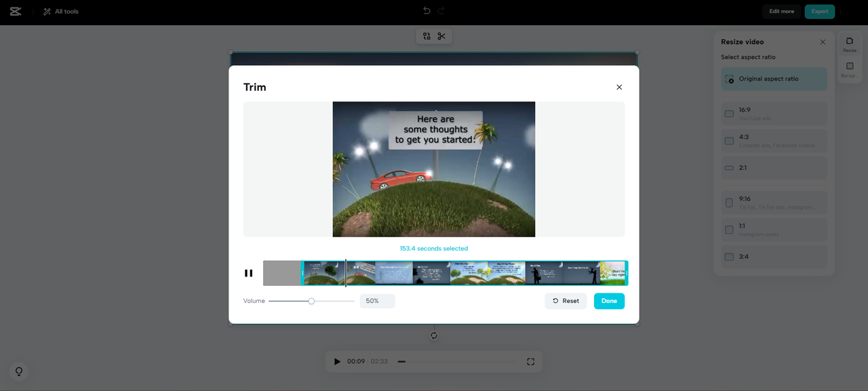Open the All tools menu
Image resolution: width=868 pixels, height=391 pixels.
click(60, 11)
